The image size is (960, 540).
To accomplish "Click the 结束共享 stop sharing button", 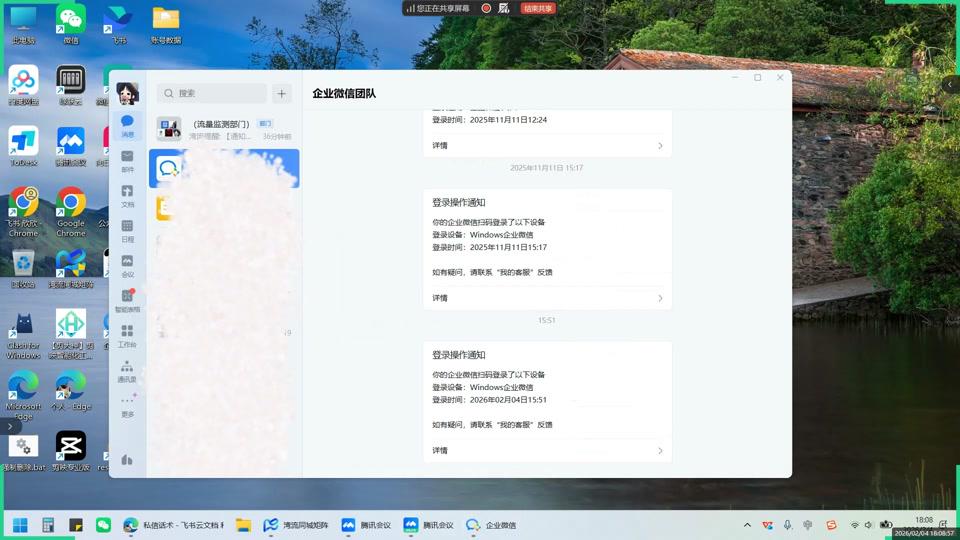I will tap(538, 8).
